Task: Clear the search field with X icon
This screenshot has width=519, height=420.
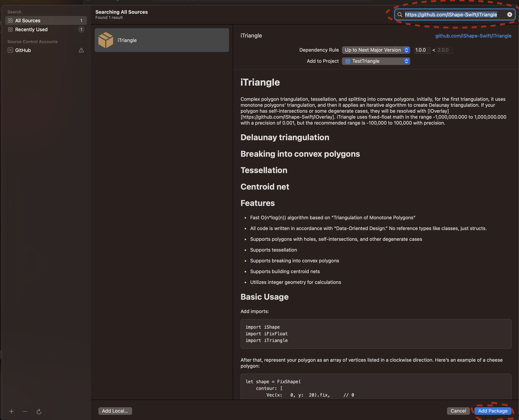Action: pyautogui.click(x=510, y=14)
